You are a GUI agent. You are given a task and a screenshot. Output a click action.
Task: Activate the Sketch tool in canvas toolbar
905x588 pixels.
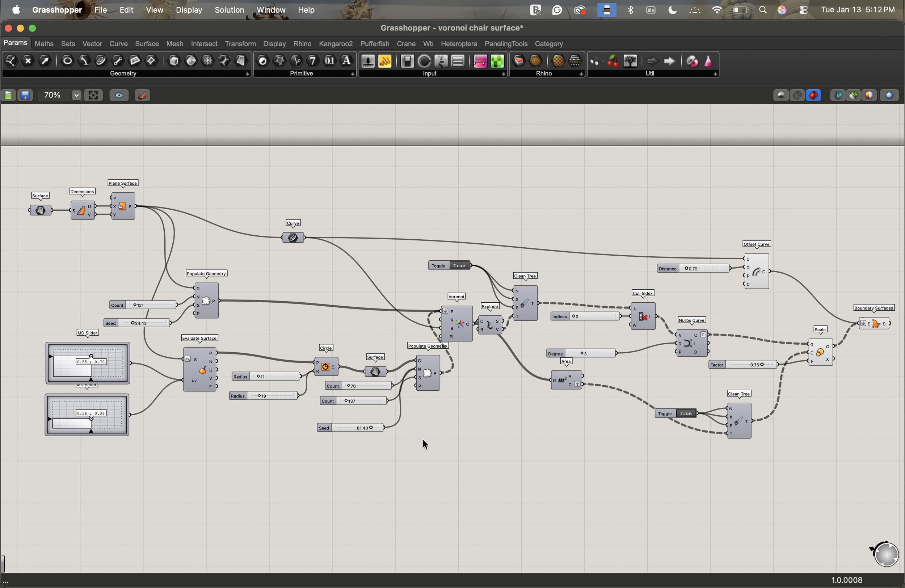[x=142, y=95]
